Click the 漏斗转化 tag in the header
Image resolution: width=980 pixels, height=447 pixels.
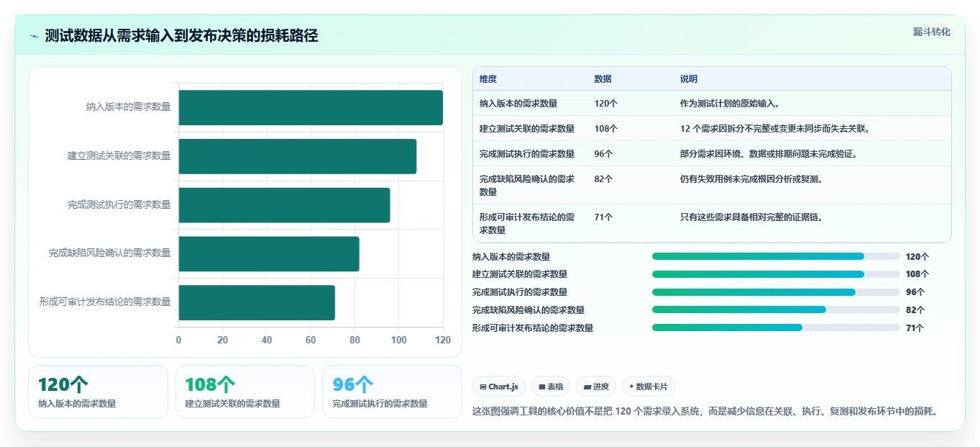pyautogui.click(x=931, y=32)
